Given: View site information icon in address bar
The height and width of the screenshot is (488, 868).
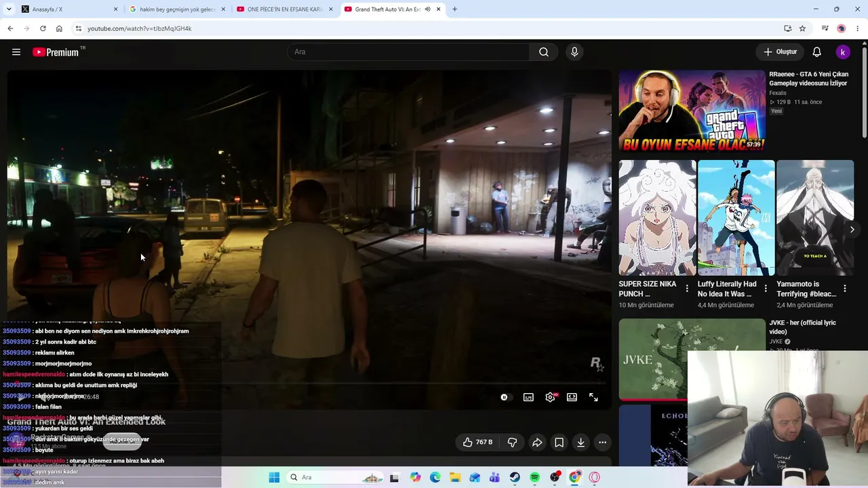Looking at the screenshot, I should pos(79,28).
